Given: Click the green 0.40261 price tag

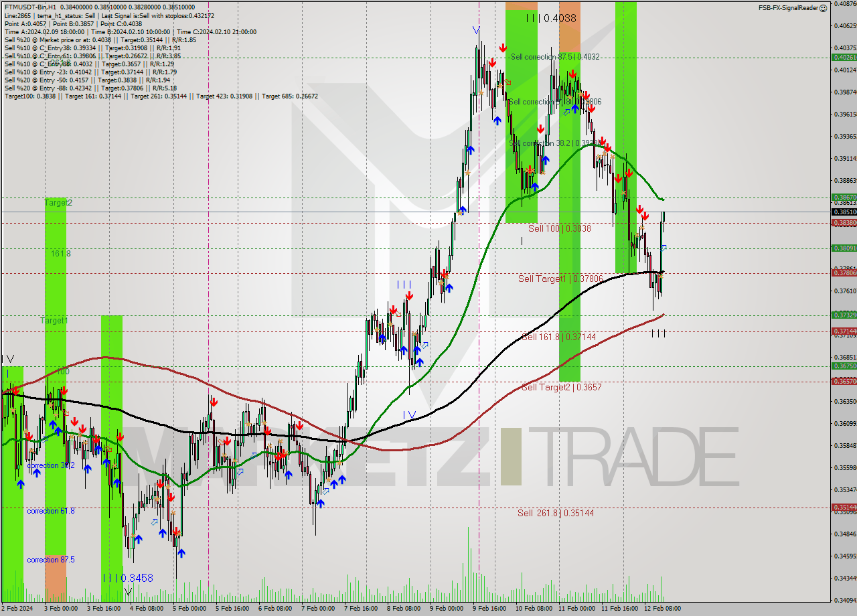Looking at the screenshot, I should tap(844, 57).
